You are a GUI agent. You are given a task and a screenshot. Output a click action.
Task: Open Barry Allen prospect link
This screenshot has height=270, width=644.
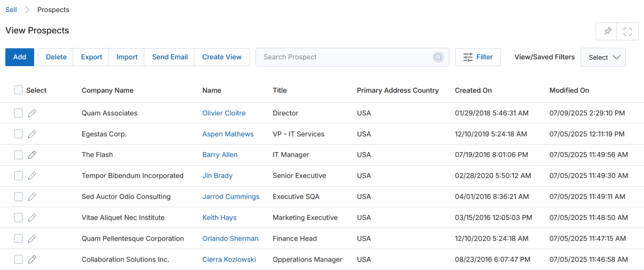coord(220,155)
